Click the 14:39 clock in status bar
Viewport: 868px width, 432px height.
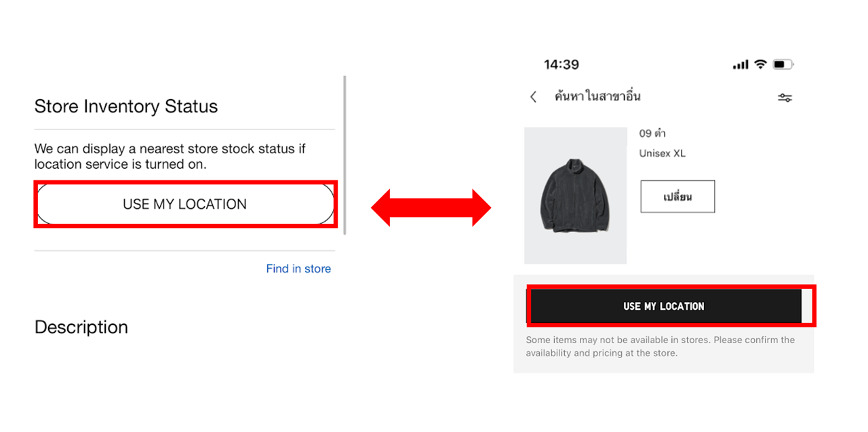point(561,65)
